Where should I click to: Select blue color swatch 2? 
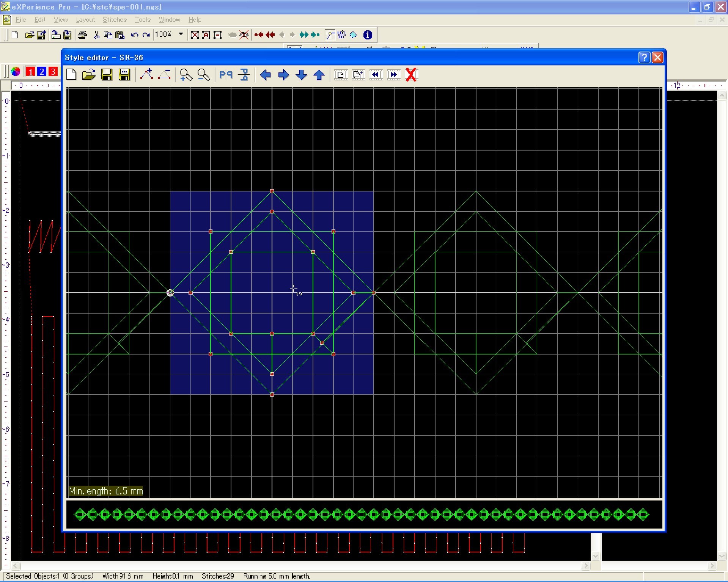pyautogui.click(x=42, y=71)
